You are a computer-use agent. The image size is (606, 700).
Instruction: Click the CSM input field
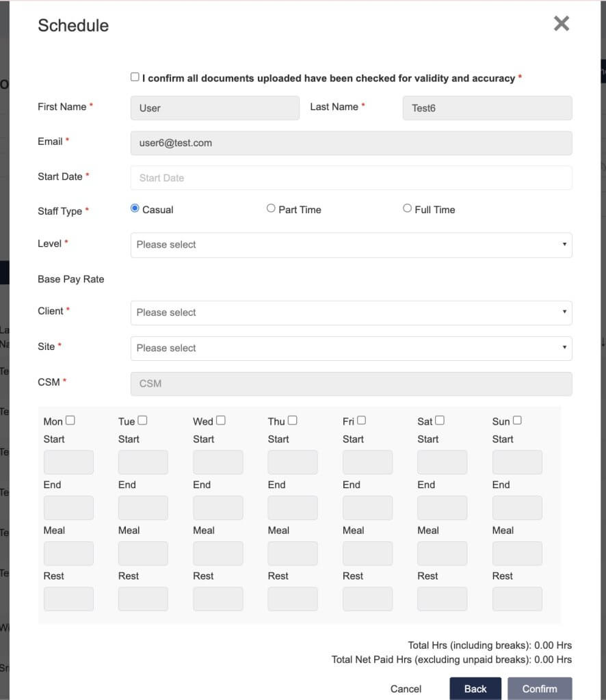click(x=351, y=384)
